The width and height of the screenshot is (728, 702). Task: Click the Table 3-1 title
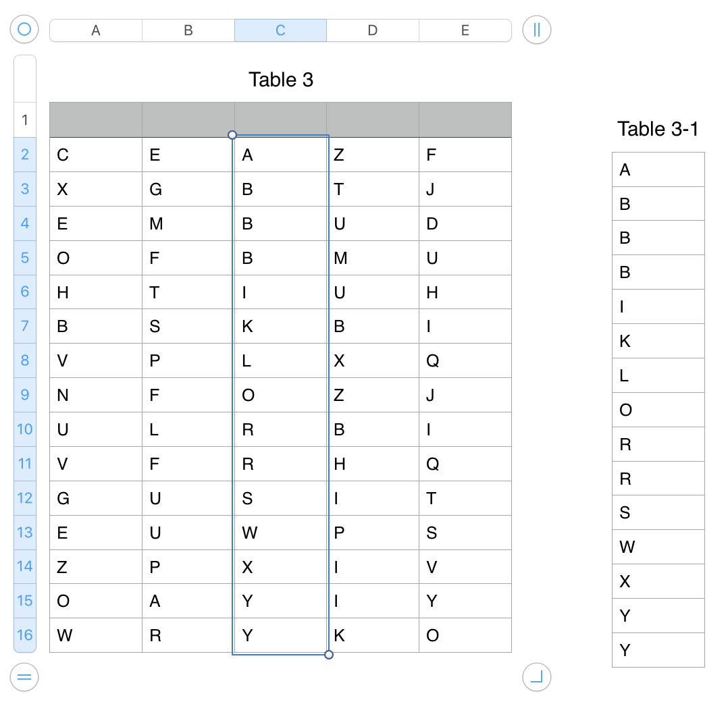[x=658, y=129]
